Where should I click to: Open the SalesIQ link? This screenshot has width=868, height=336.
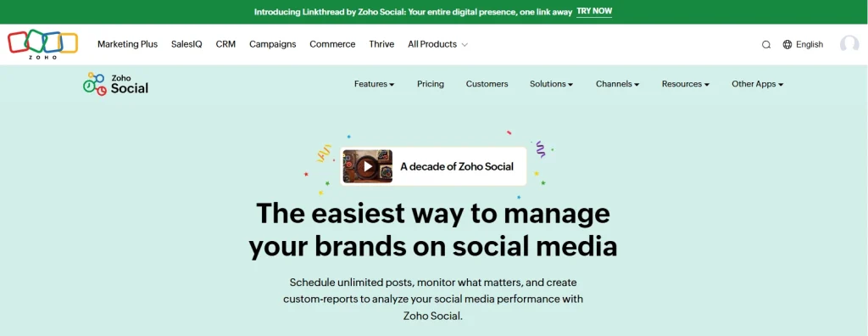click(186, 44)
